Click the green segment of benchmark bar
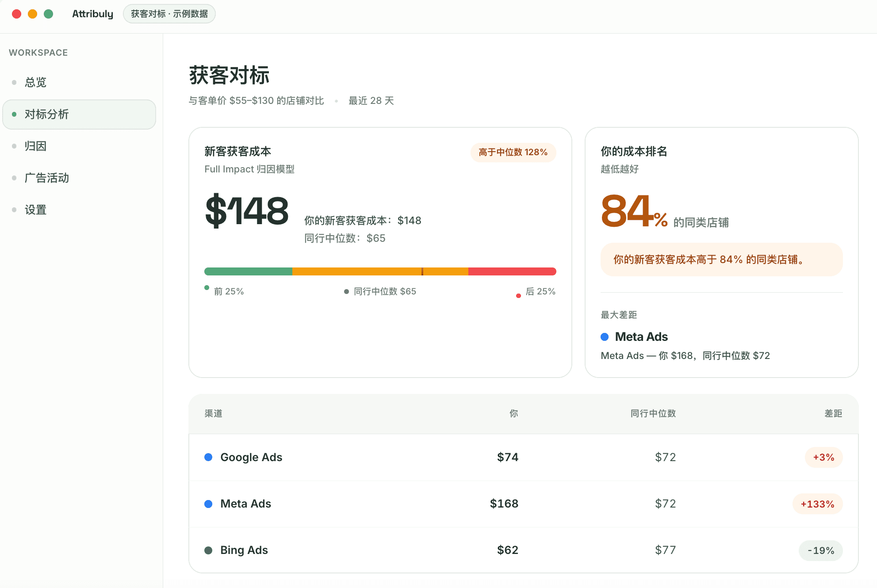Screen dimensions: 877x588 point(248,271)
